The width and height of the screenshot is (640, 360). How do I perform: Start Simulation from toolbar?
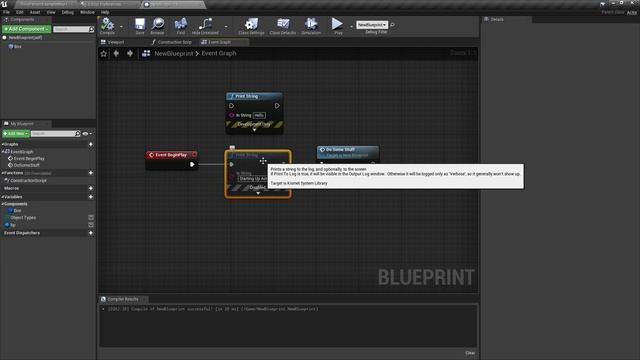[311, 26]
